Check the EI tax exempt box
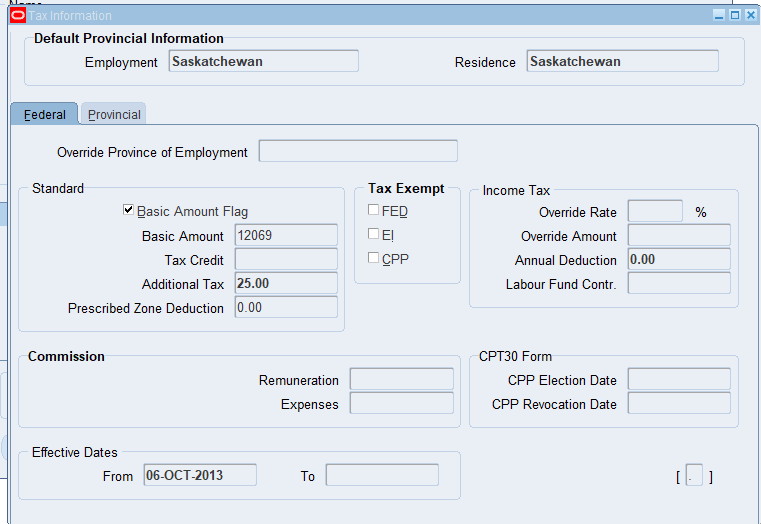This screenshot has height=524, width=761. point(373,234)
